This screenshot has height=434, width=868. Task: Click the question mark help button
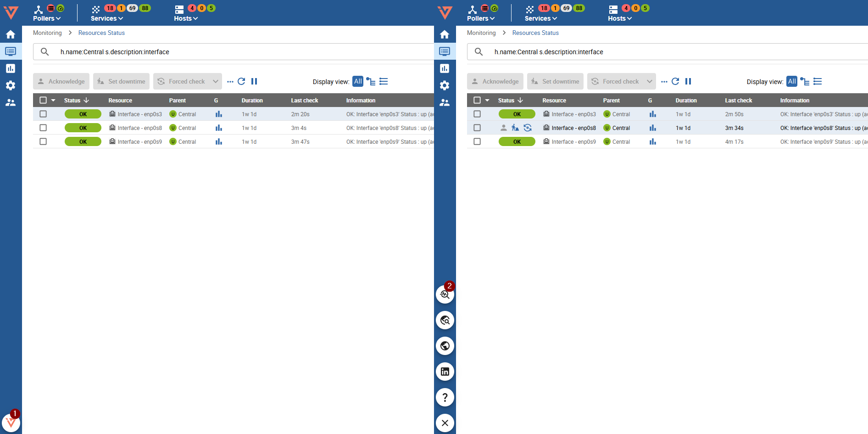tap(445, 397)
